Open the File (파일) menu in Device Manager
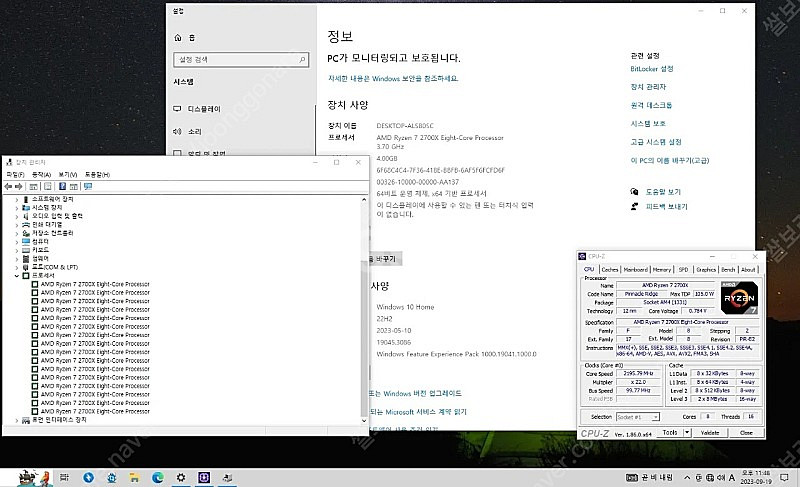 (x=15, y=175)
